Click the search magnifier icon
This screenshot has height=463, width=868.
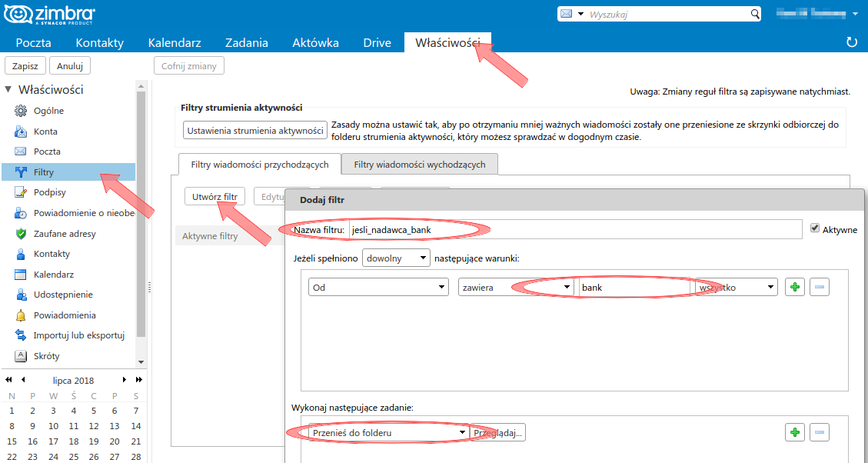(755, 15)
